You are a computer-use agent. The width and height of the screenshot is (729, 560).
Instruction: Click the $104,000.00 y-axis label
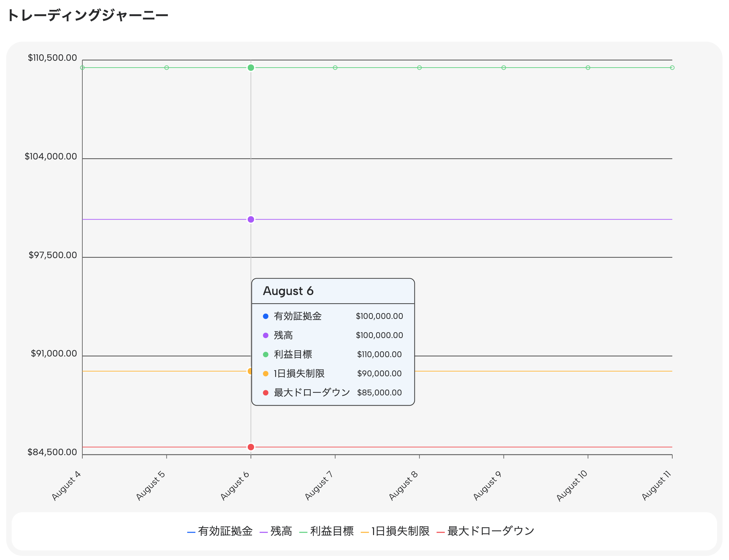pos(51,156)
